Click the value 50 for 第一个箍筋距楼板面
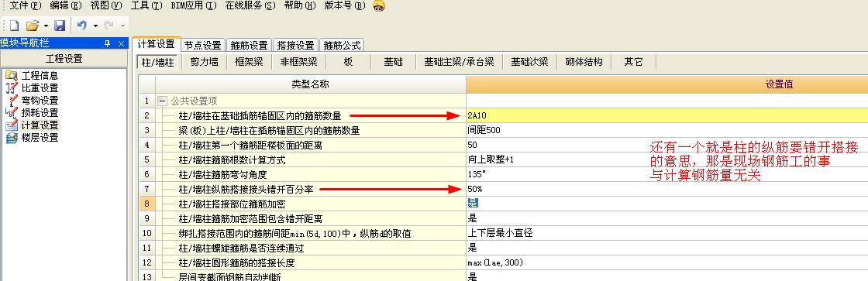 coord(667,145)
